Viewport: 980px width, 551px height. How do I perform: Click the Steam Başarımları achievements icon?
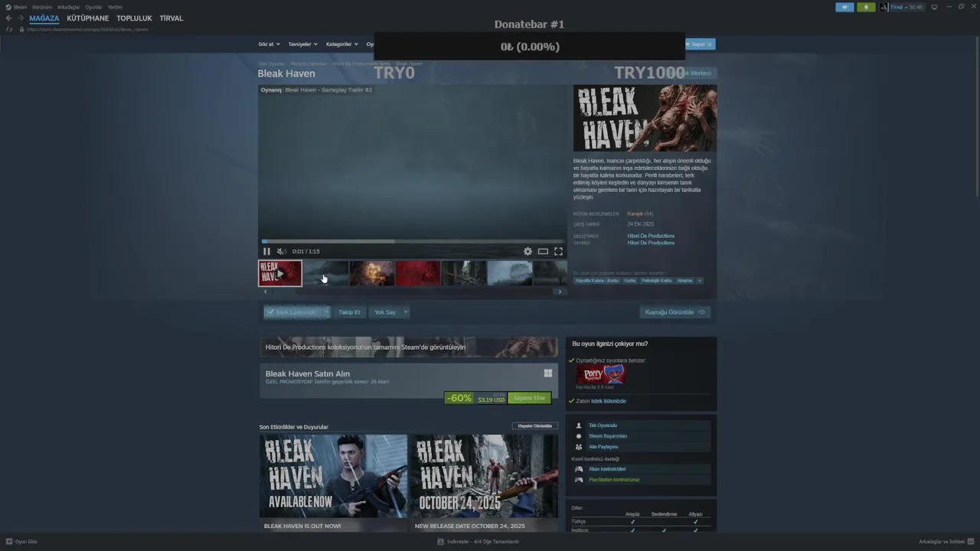pyautogui.click(x=579, y=436)
